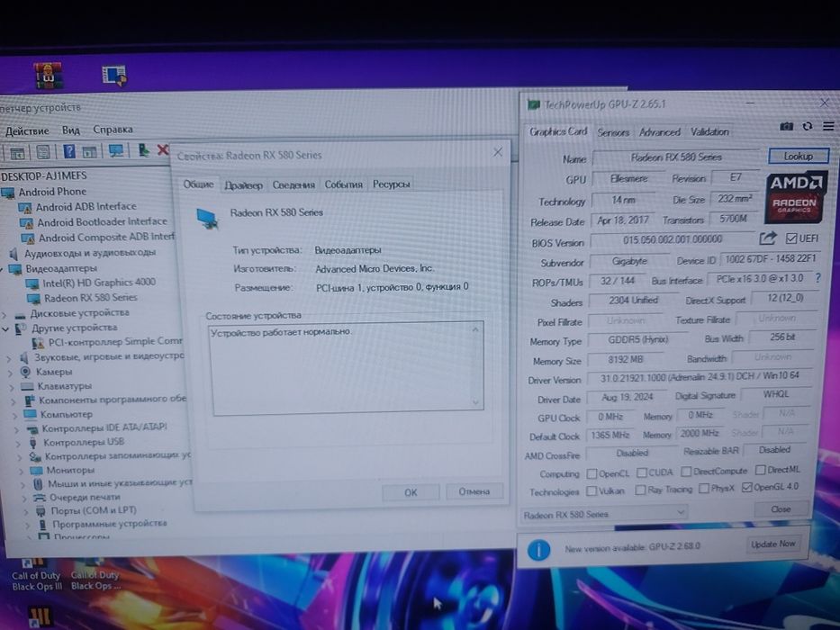
Task: Expand Клавиатуры node
Action: (11, 387)
